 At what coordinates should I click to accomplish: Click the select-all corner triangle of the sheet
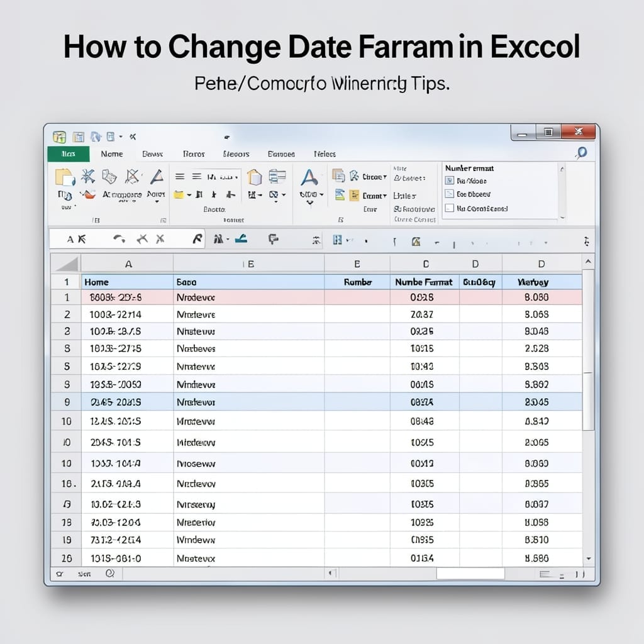click(67, 264)
